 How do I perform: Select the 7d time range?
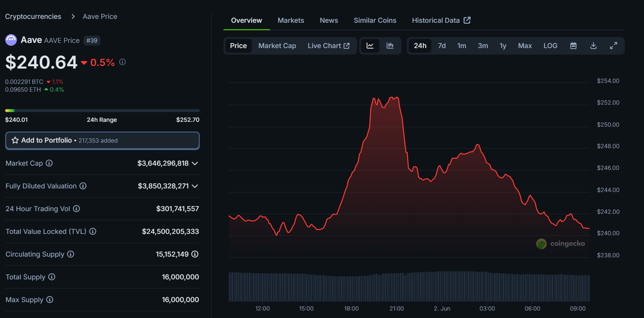441,46
